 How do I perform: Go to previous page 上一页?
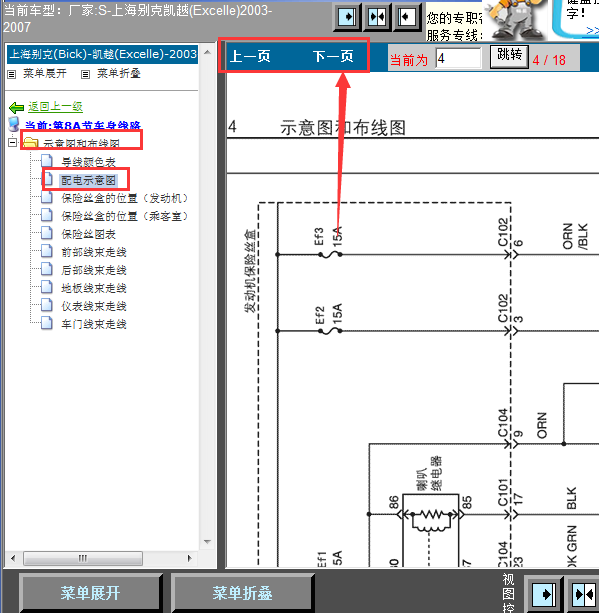250,56
